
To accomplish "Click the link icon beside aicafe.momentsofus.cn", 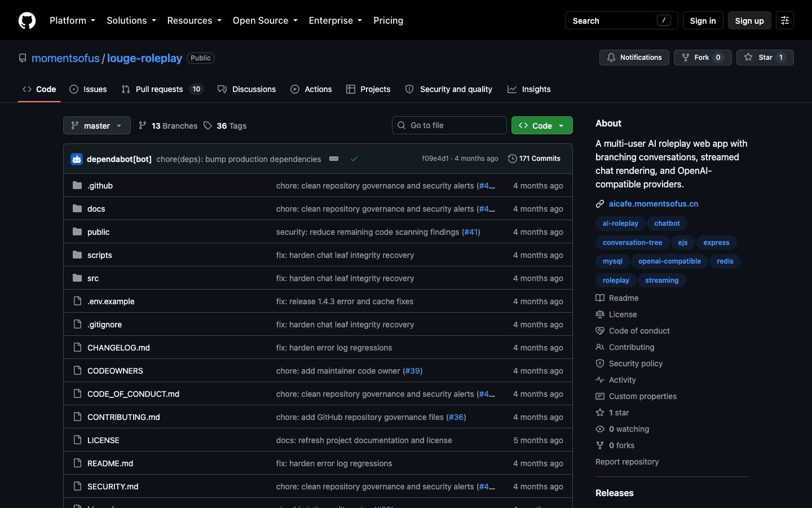I will [600, 204].
